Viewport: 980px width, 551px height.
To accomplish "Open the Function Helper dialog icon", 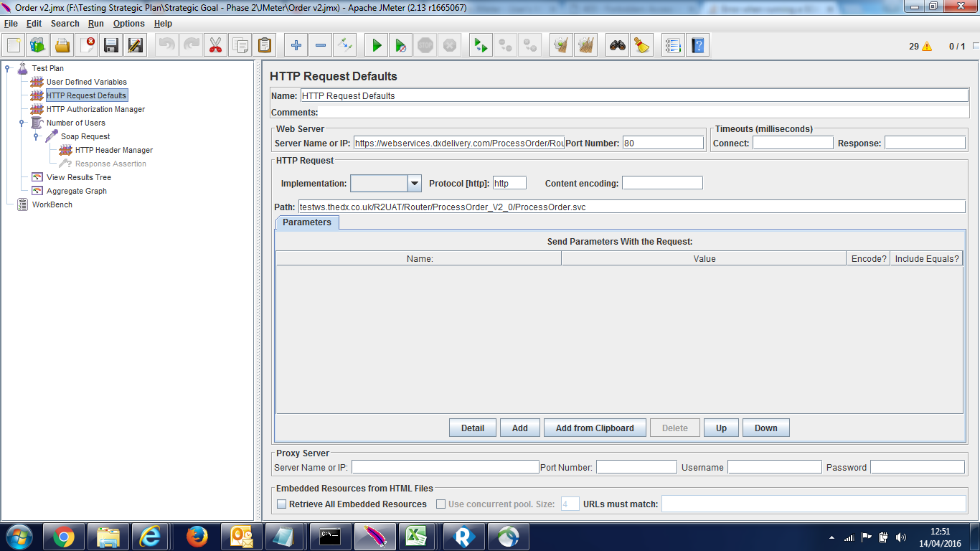I will pyautogui.click(x=674, y=46).
